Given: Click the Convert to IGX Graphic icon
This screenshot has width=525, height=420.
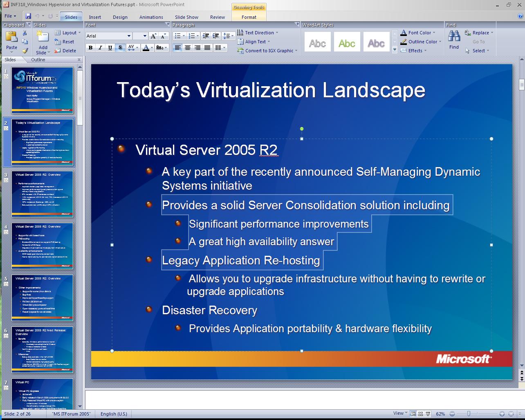Looking at the screenshot, I should pyautogui.click(x=240, y=51).
